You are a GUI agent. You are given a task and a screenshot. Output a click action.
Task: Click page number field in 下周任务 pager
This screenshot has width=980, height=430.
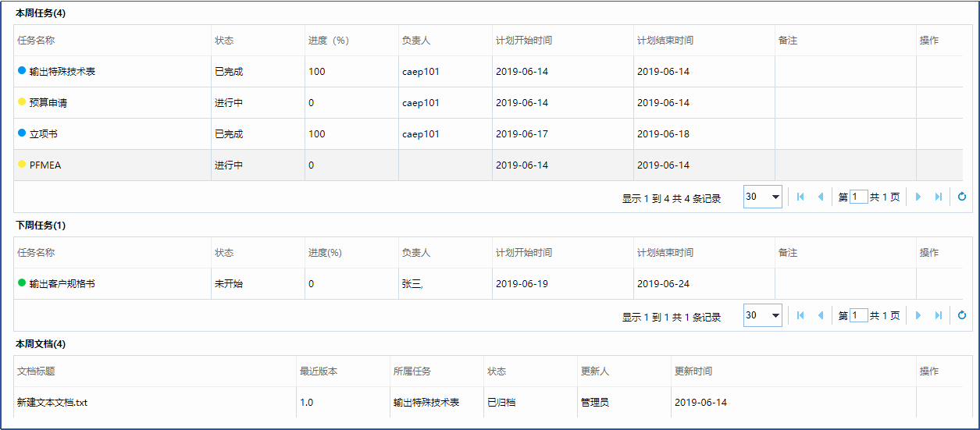click(x=858, y=316)
